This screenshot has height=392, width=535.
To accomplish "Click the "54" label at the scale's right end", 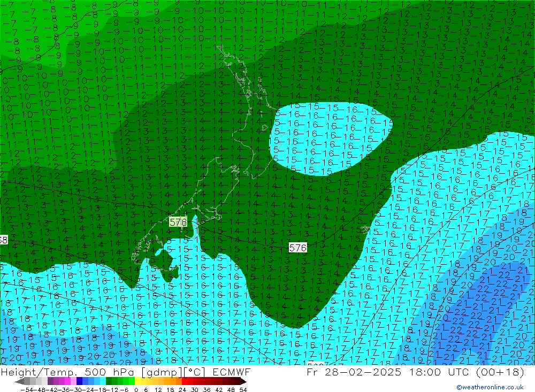I will (x=243, y=390).
